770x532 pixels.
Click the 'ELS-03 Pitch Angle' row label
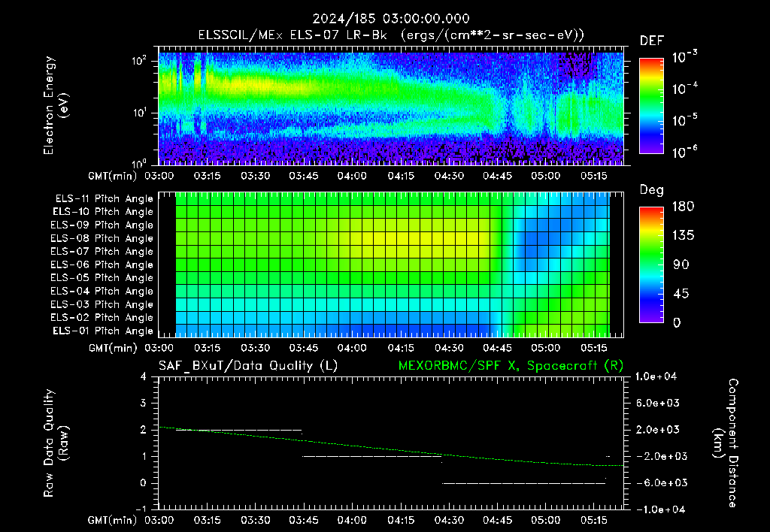pos(102,305)
